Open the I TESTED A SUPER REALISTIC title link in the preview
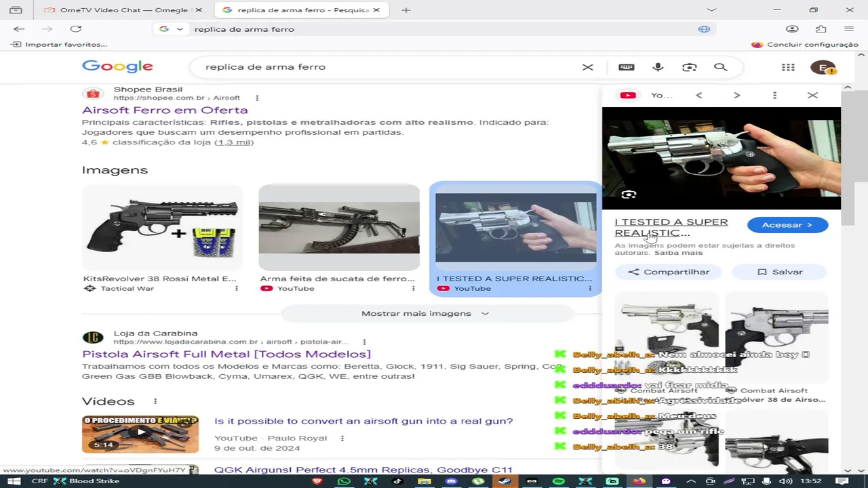The image size is (868, 488). (x=671, y=227)
